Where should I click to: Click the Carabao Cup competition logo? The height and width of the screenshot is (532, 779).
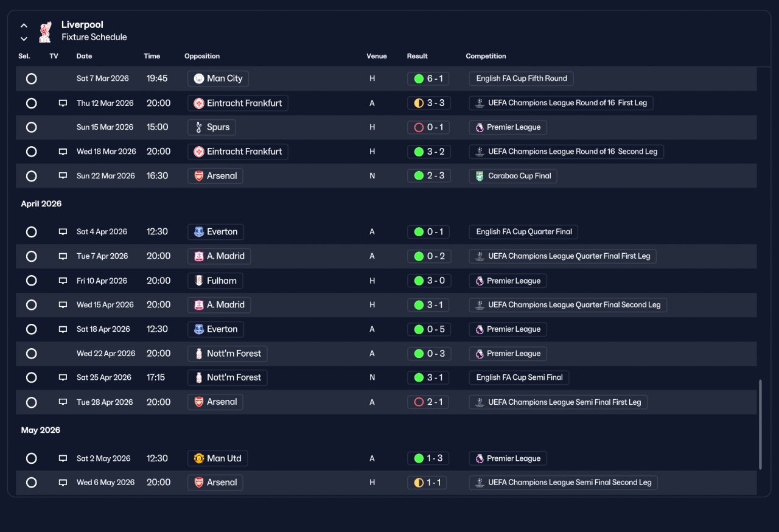(480, 176)
